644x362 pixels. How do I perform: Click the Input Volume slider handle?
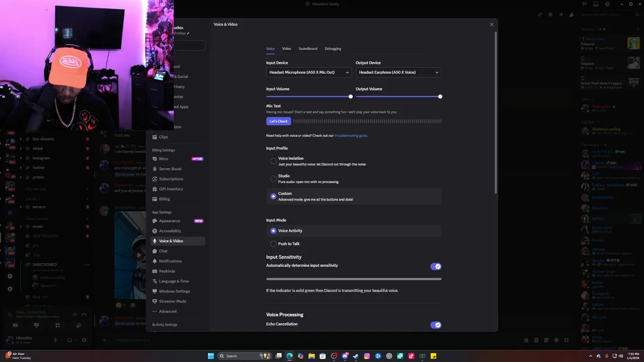[x=351, y=97]
